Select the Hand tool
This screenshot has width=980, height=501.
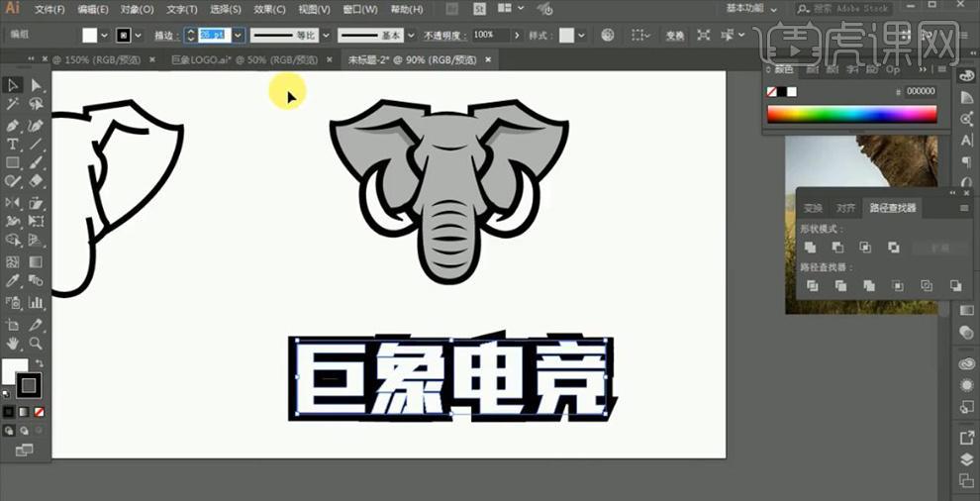point(13,344)
